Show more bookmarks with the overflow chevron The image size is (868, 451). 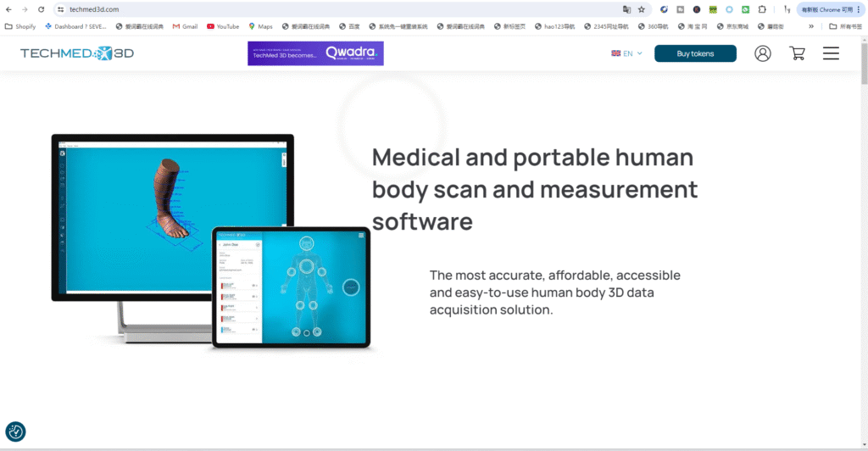tap(811, 26)
